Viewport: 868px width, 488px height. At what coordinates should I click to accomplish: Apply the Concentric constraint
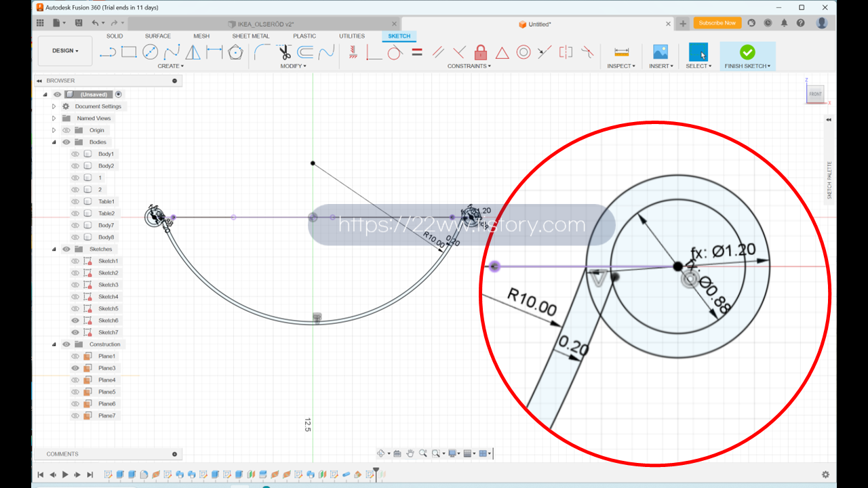[x=524, y=52]
